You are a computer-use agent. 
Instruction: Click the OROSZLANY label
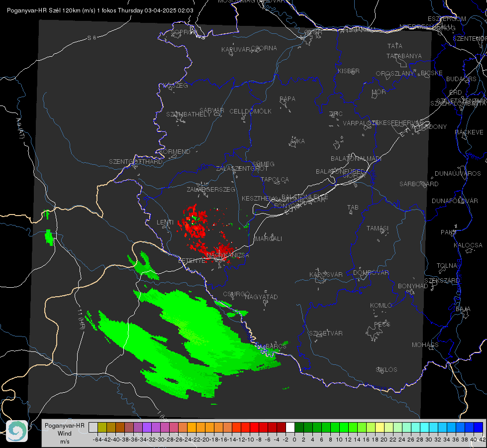pos(395,74)
